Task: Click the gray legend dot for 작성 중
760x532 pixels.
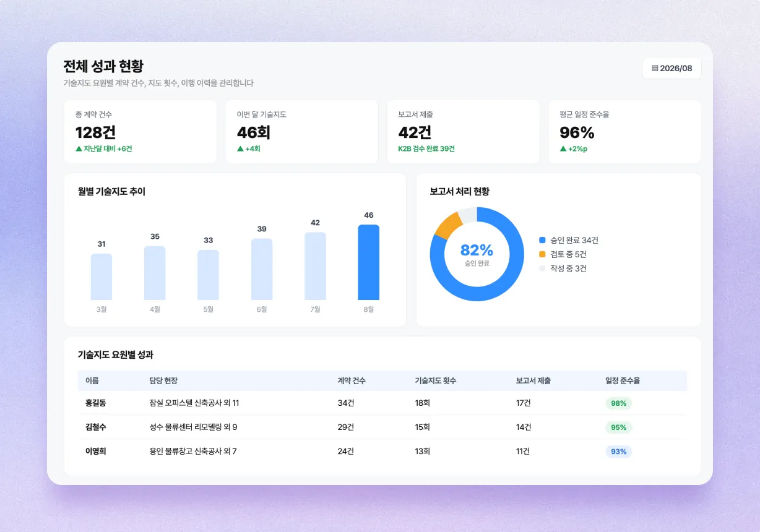Action: click(x=543, y=268)
